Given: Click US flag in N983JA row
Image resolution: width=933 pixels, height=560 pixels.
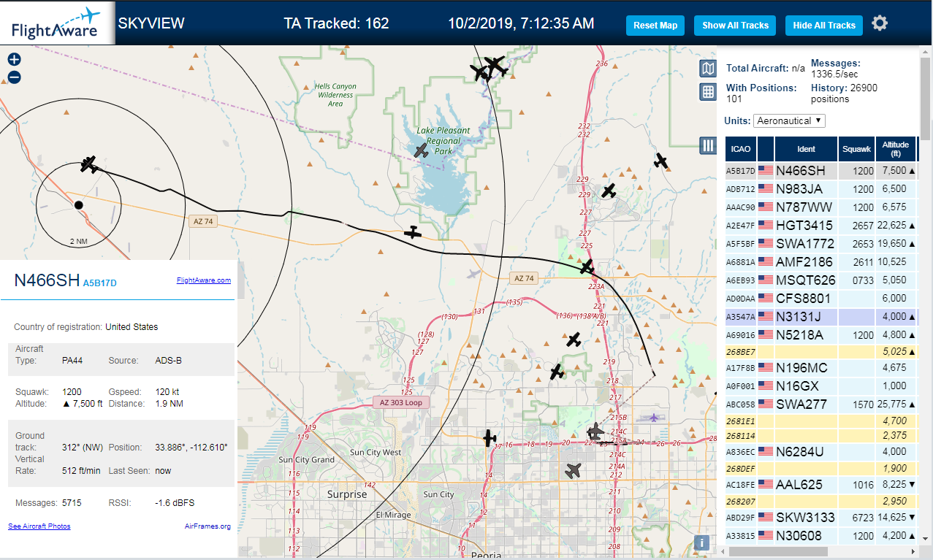Looking at the screenshot, I should pyautogui.click(x=766, y=189).
